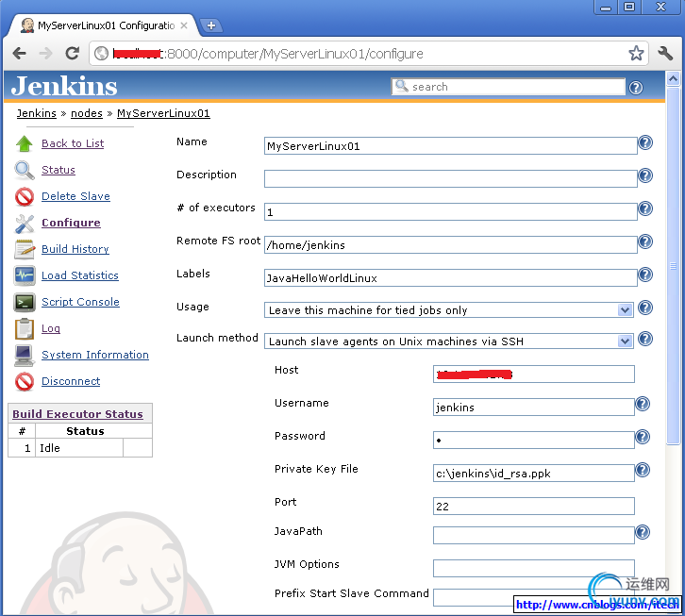685x616 pixels.
Task: Click the Build History notepad icon
Action: click(25, 249)
